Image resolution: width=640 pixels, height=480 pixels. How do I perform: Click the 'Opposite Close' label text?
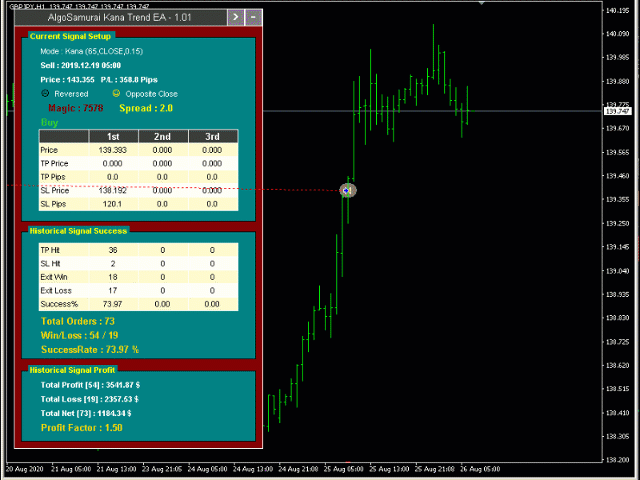point(151,94)
